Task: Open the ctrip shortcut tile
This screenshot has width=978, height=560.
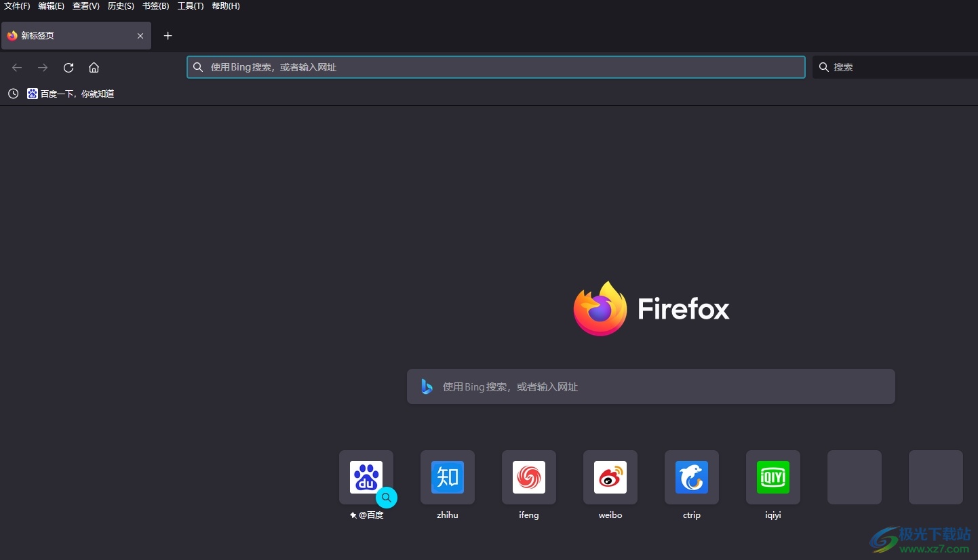Action: [x=692, y=477]
